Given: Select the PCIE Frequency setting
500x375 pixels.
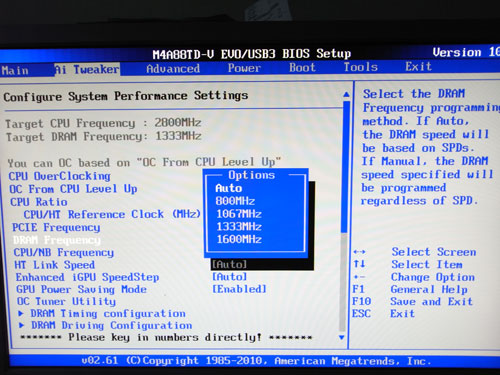Looking at the screenshot, I should pos(56,227).
